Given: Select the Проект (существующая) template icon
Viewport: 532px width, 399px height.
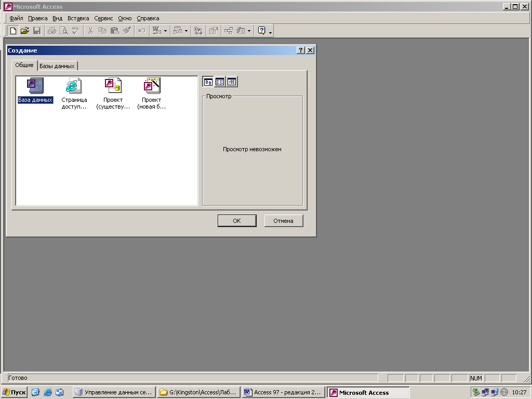Looking at the screenshot, I should pyautogui.click(x=113, y=94).
